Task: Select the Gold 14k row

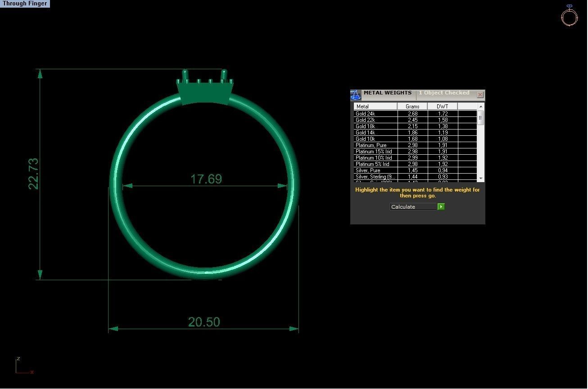Action: [x=415, y=133]
